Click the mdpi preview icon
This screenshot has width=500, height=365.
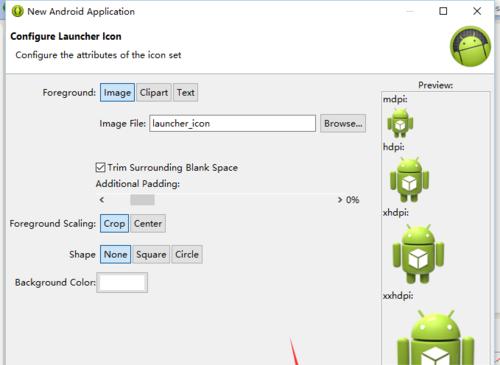click(x=400, y=123)
